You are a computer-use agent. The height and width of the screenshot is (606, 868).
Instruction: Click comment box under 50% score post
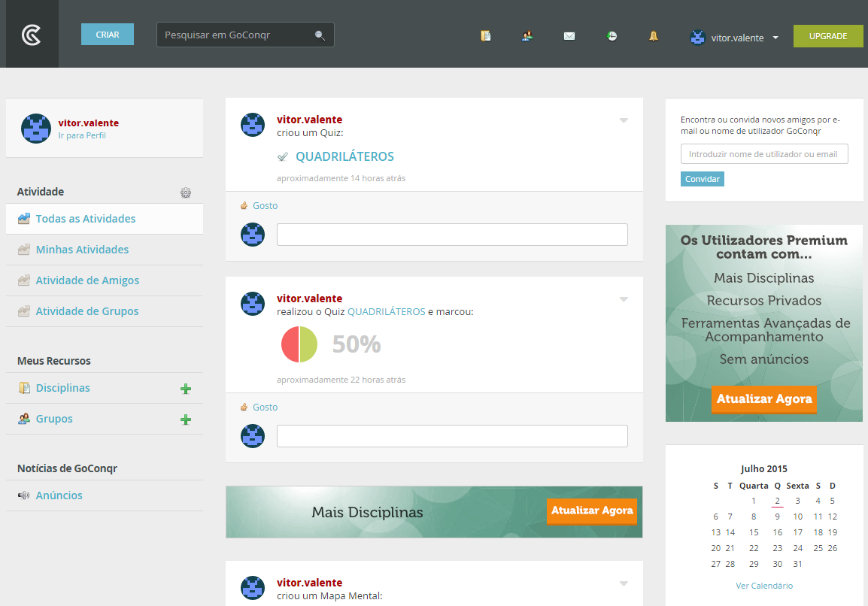click(452, 436)
